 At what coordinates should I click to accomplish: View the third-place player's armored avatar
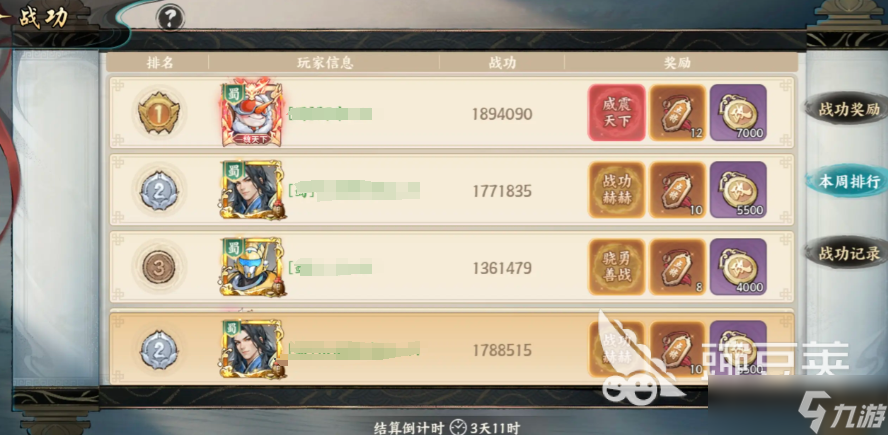(252, 267)
